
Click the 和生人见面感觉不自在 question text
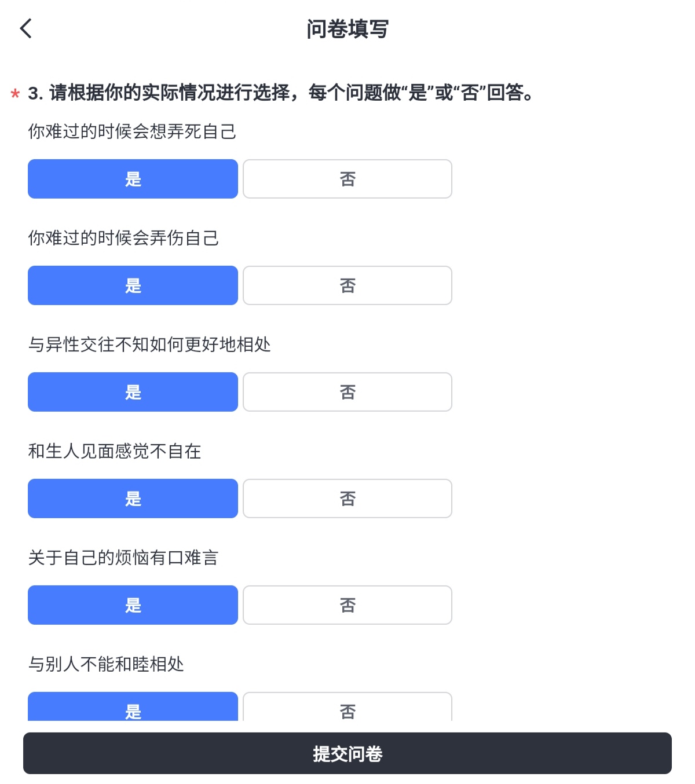point(115,451)
